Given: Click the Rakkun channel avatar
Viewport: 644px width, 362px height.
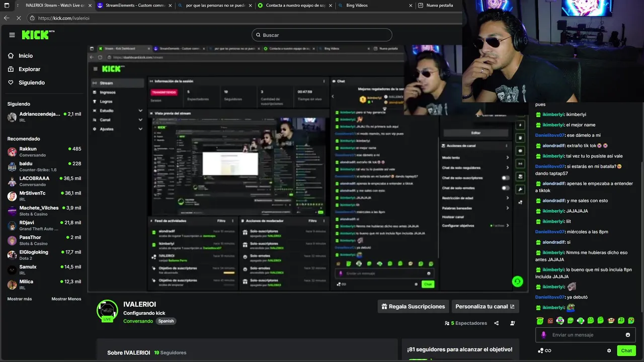Looking at the screenshot, I should pyautogui.click(x=12, y=152).
